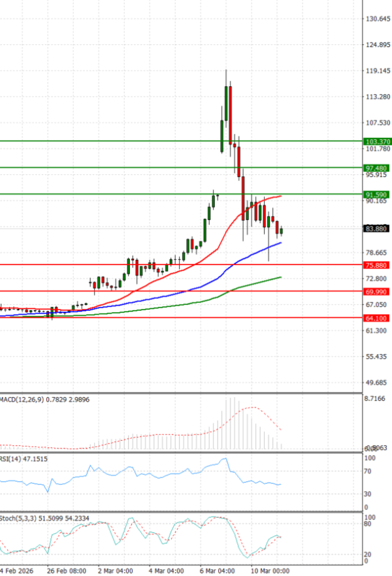Click the 8.7166 MACD scale value
The width and height of the screenshot is (392, 576).
(x=377, y=398)
